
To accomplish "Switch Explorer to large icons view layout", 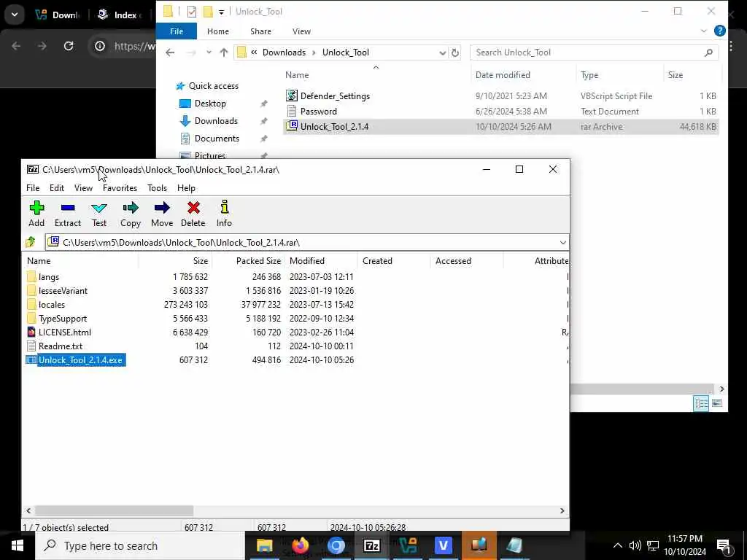I will [x=717, y=403].
